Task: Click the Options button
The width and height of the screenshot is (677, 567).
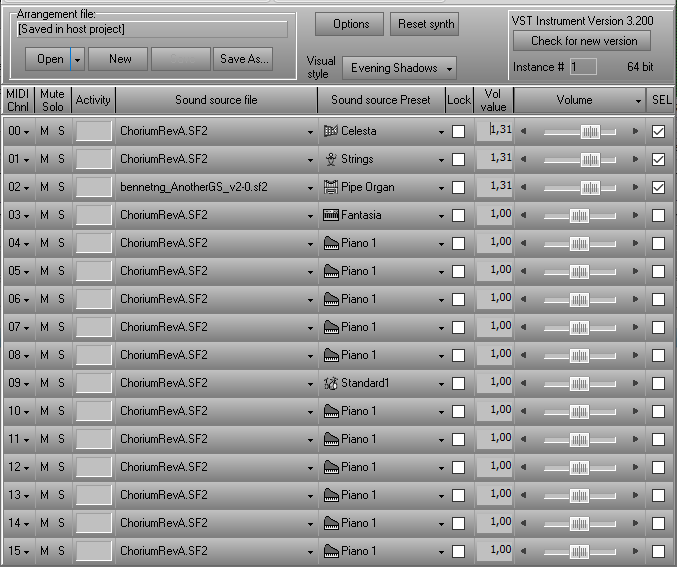Action: pyautogui.click(x=350, y=24)
